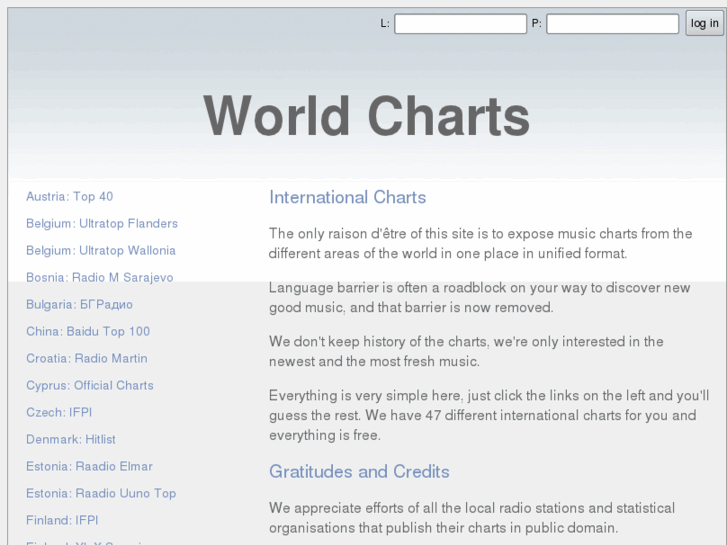Click the paragraph starting 'Everything is very simple here'

click(489, 415)
